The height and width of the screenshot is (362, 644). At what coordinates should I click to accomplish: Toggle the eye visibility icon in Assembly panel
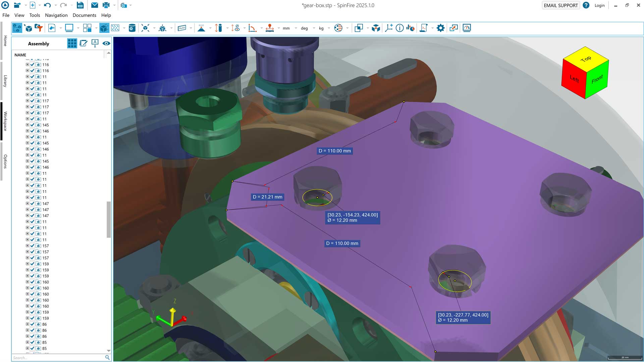tap(106, 43)
